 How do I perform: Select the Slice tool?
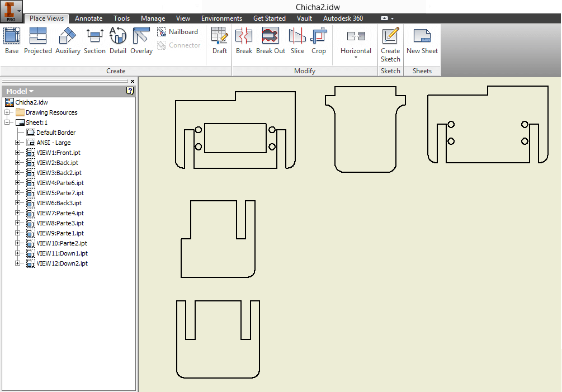[297, 40]
